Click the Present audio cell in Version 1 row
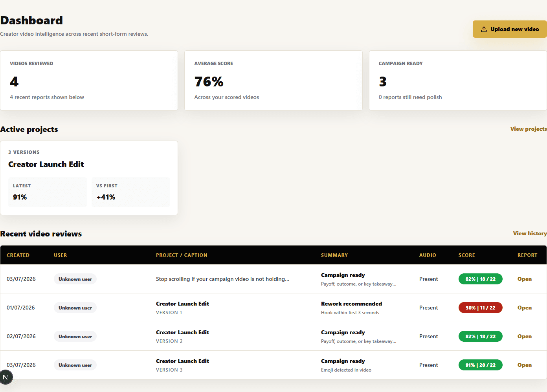The image size is (547, 392). click(x=428, y=308)
